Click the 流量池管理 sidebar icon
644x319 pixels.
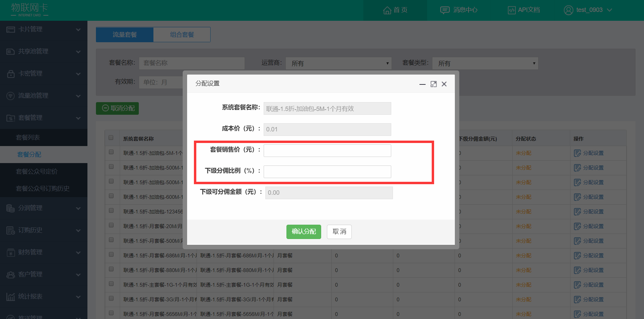pyautogui.click(x=11, y=96)
